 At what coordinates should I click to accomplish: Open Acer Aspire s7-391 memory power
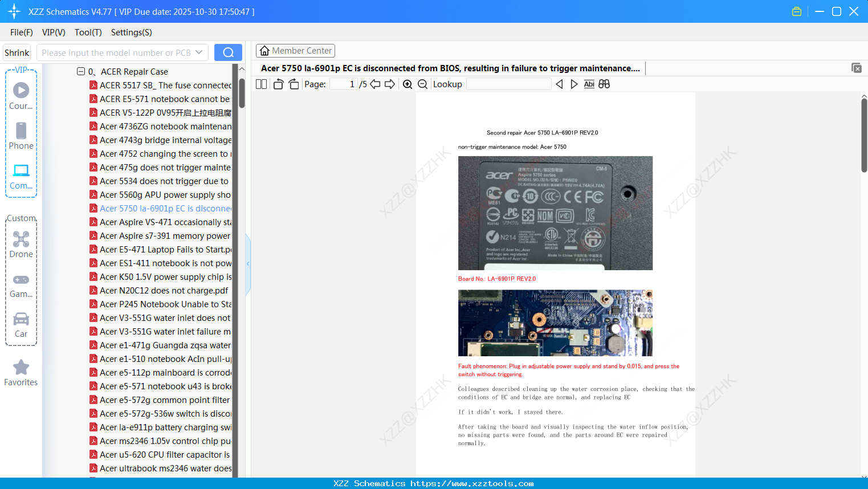pos(161,235)
